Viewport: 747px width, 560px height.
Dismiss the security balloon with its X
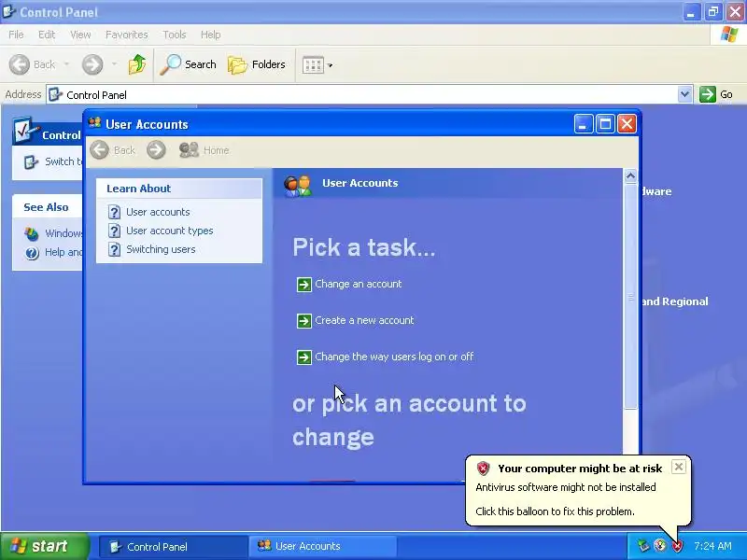(x=679, y=467)
